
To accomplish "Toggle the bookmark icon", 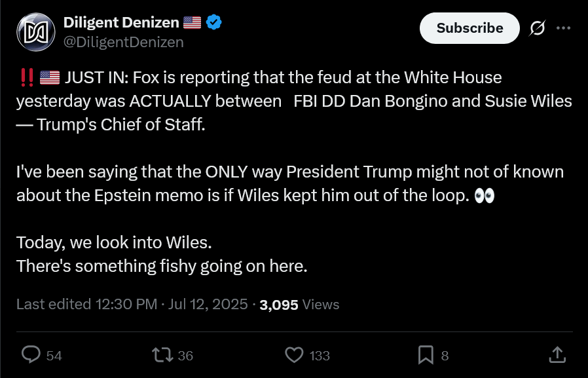I will (426, 355).
